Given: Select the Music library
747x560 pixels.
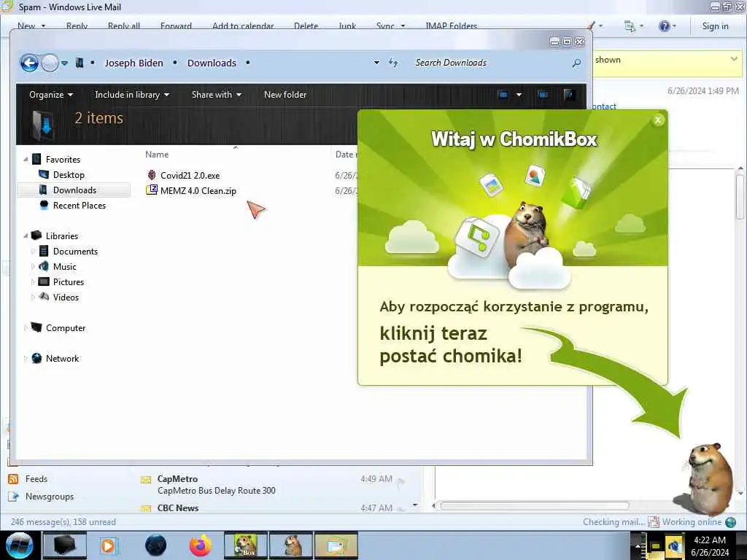Looking at the screenshot, I should [x=64, y=267].
